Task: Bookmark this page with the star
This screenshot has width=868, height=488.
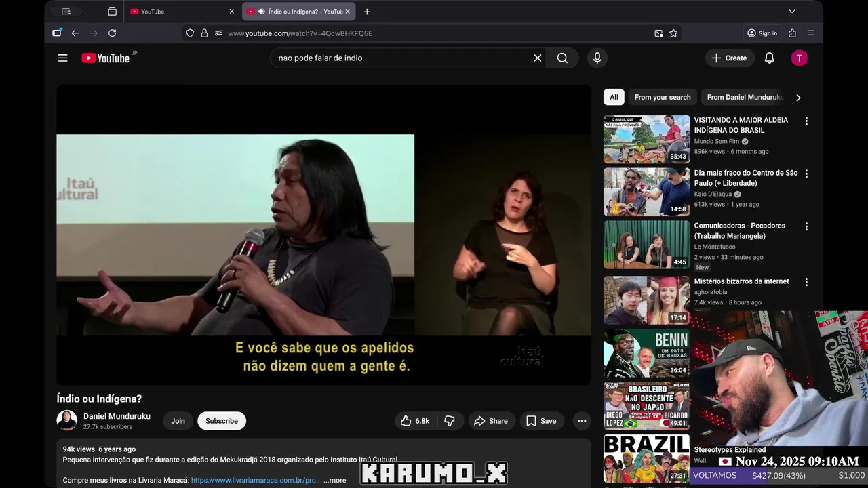Action: [673, 33]
